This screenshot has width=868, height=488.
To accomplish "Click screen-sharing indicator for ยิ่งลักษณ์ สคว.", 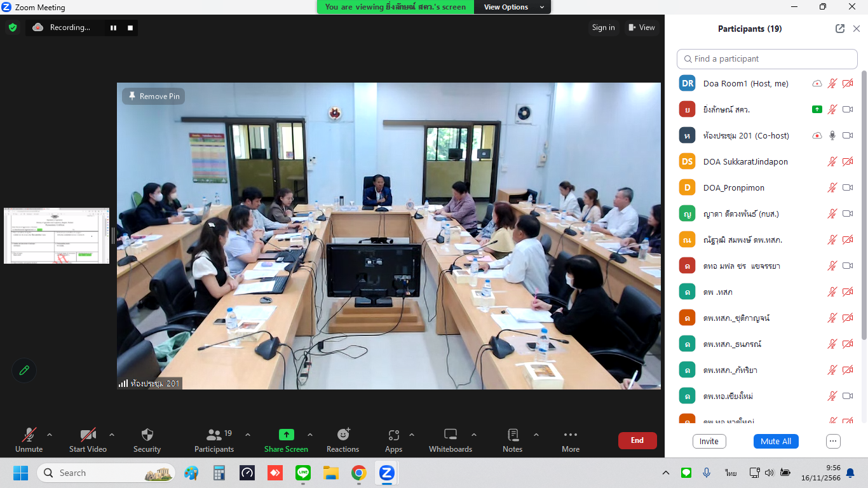I will click(817, 109).
